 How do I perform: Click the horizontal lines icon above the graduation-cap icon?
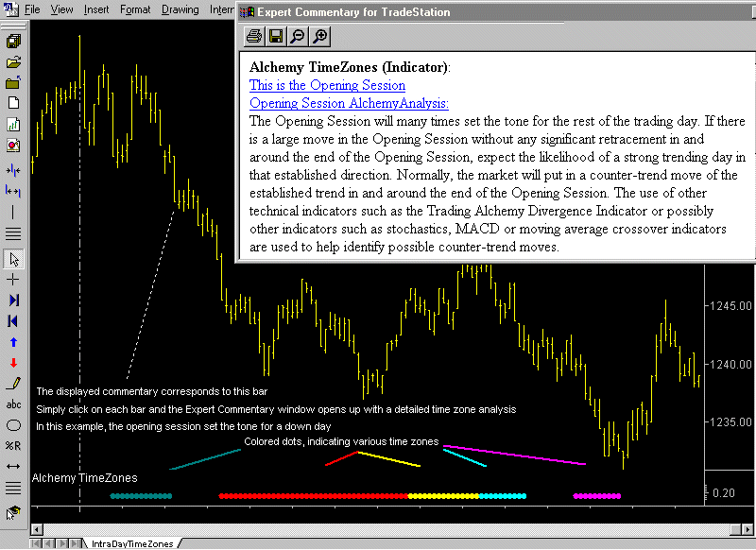(x=13, y=488)
